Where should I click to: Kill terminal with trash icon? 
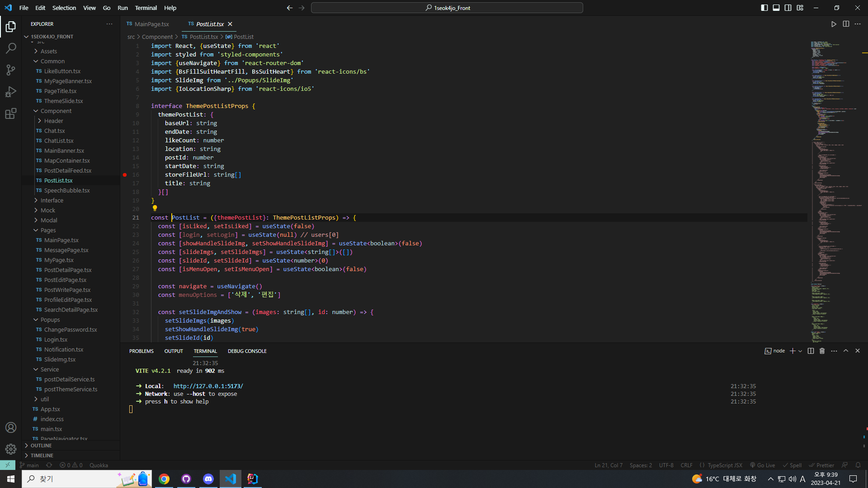point(822,351)
